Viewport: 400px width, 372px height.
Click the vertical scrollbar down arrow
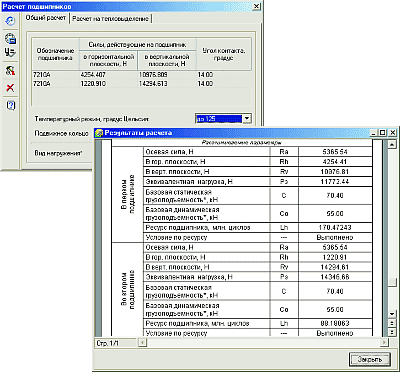pos(392,314)
